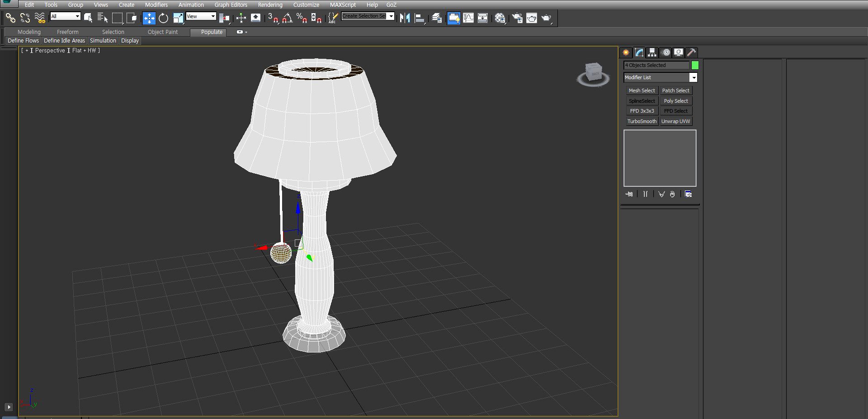The image size is (868, 419).
Task: Select the Rotate tool in toolbar
Action: 163,18
